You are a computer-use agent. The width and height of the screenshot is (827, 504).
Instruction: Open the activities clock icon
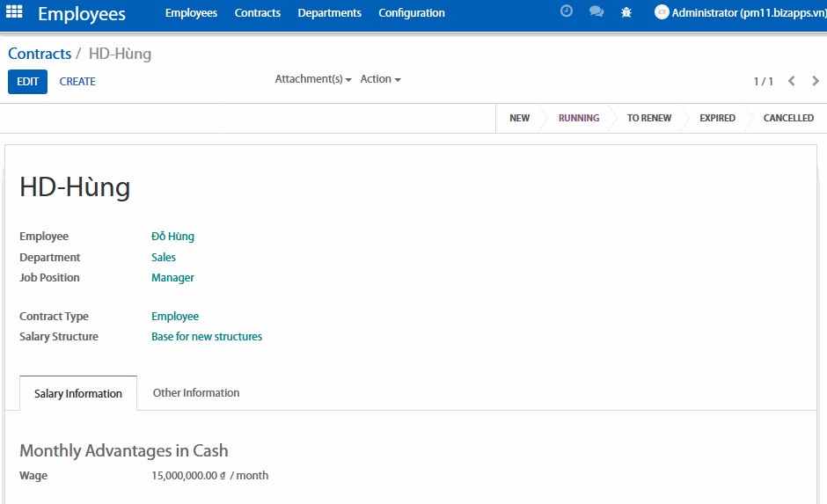pos(567,12)
